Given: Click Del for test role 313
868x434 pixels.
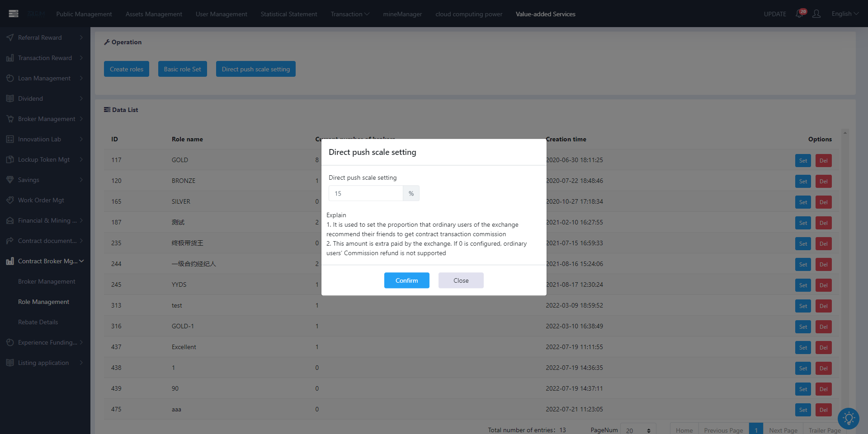Looking at the screenshot, I should [824, 306].
